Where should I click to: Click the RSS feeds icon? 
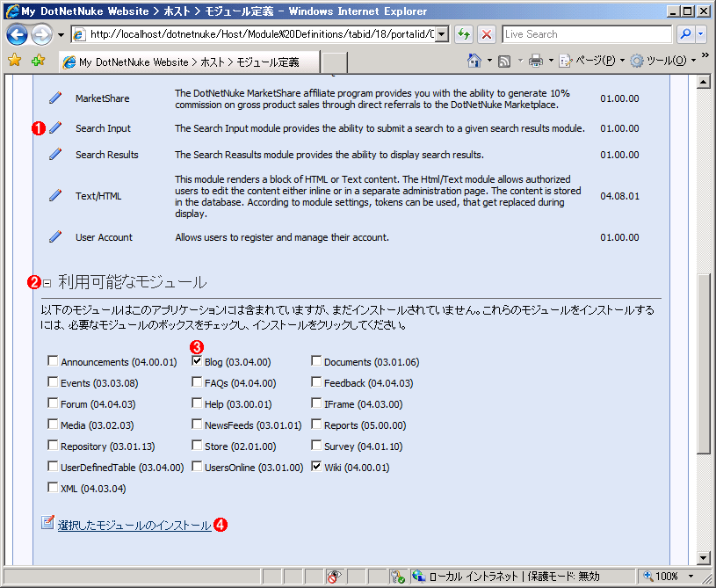coord(504,61)
